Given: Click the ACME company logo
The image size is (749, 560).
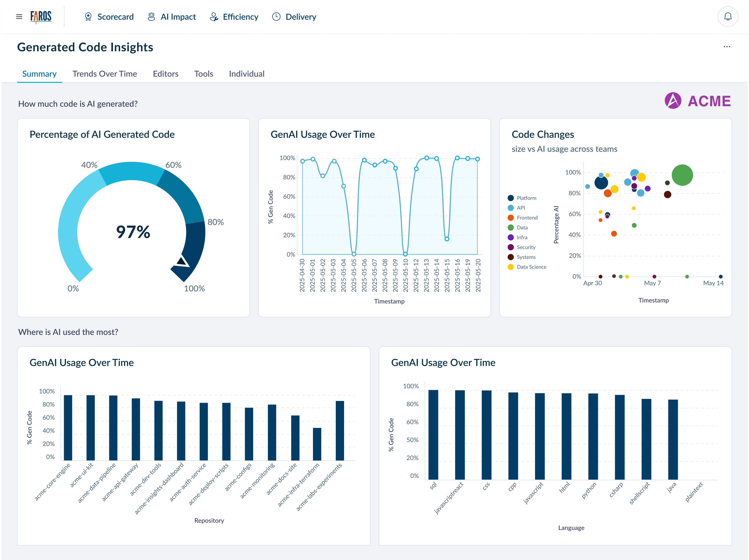Looking at the screenshot, I should (x=697, y=101).
